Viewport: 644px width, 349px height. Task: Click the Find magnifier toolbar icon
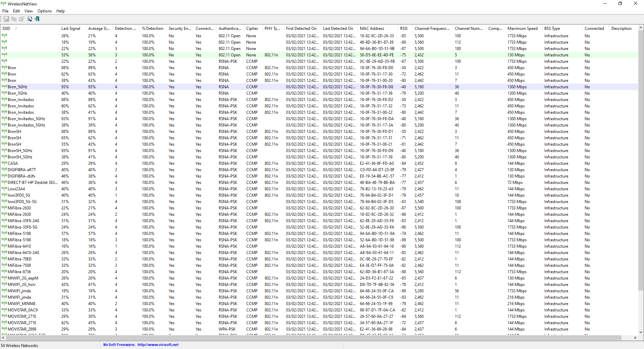click(x=30, y=19)
